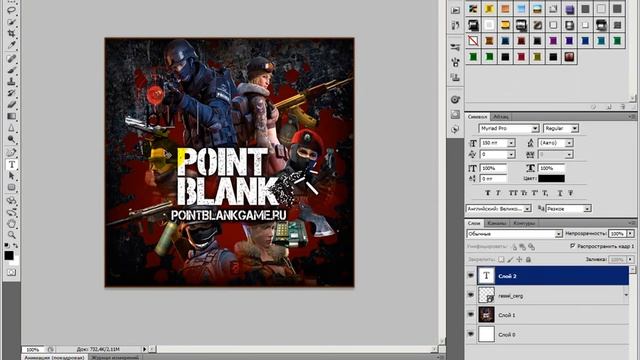This screenshot has width=640, height=360.
Task: Select the Слой 1 layer row
Action: [553, 315]
